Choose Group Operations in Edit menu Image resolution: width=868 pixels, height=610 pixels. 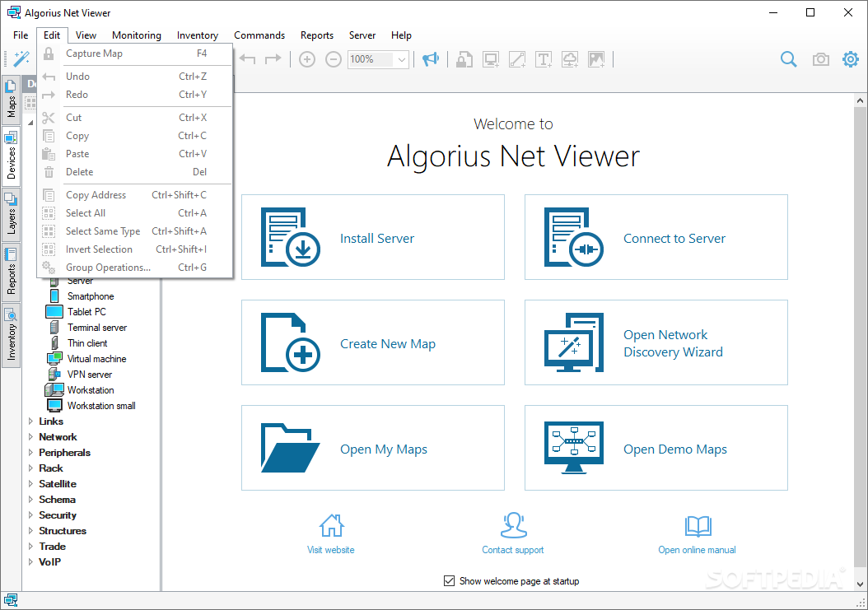[134, 268]
